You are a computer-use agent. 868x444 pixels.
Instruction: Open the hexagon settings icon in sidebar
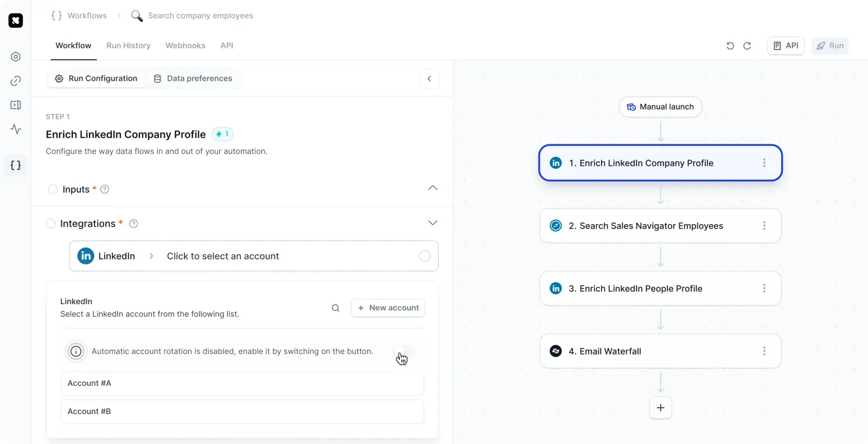coord(16,56)
